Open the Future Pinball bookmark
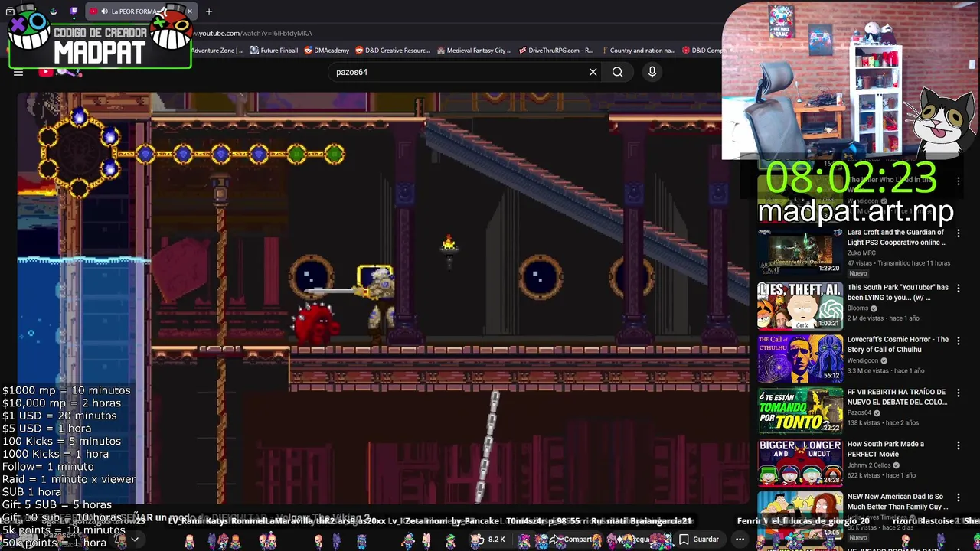Image resolution: width=980 pixels, height=551 pixels. click(x=274, y=51)
